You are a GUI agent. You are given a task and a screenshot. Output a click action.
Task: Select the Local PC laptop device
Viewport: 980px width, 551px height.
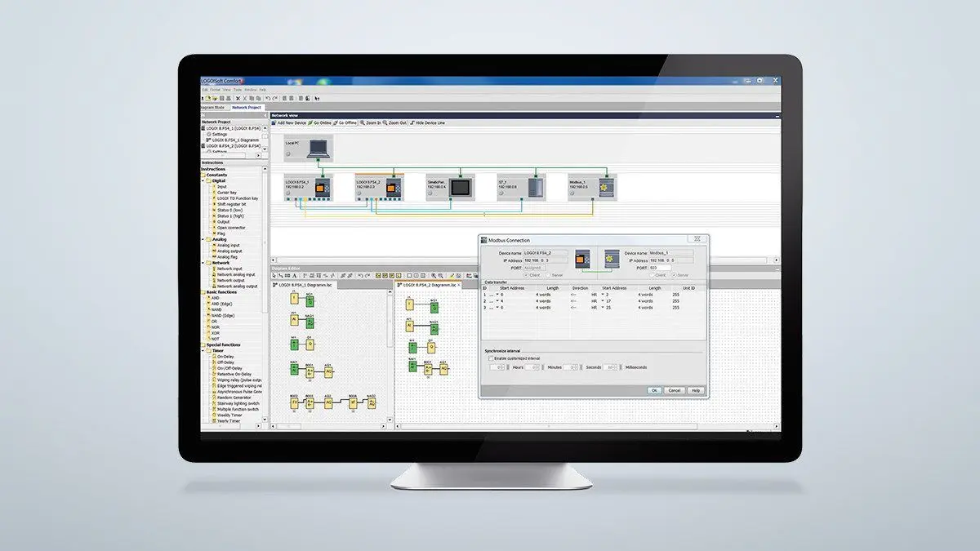pos(318,149)
